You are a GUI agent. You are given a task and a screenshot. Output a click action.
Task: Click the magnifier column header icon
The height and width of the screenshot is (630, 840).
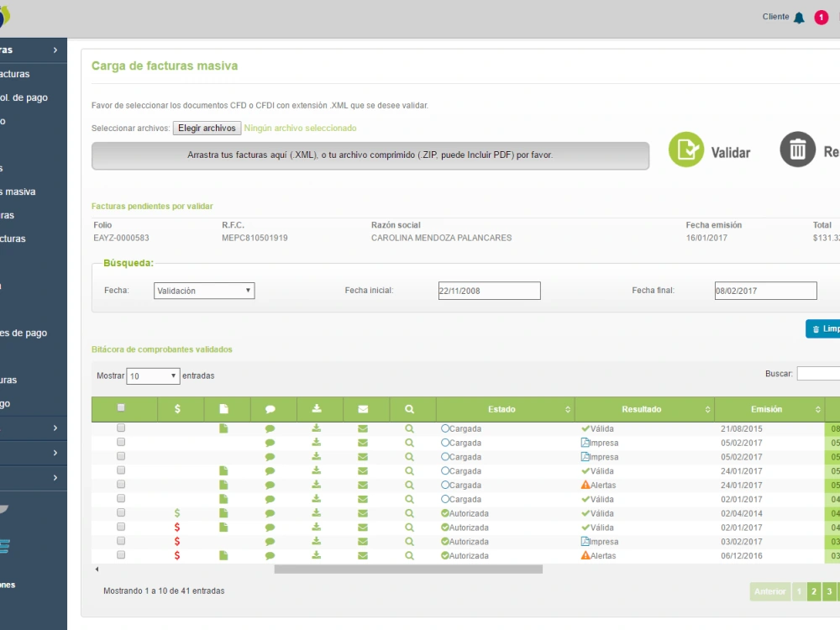tap(409, 409)
